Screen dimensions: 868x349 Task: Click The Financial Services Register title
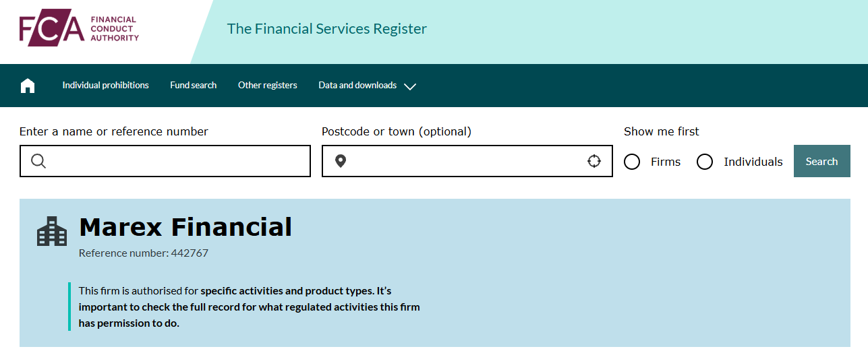point(326,29)
